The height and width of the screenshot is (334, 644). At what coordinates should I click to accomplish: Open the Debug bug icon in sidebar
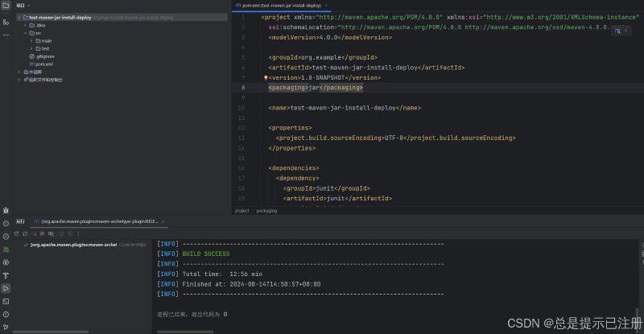click(6, 210)
